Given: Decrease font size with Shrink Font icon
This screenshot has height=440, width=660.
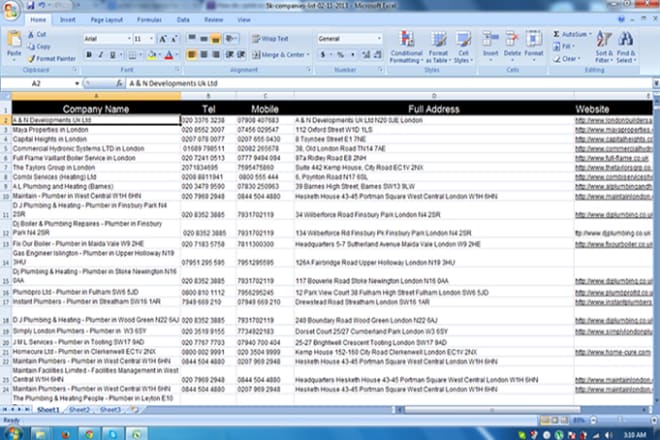Looking at the screenshot, I should 175,39.
